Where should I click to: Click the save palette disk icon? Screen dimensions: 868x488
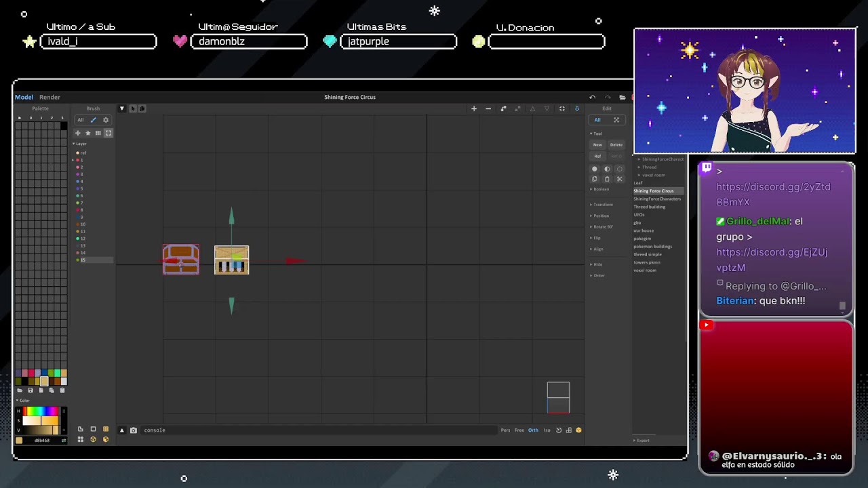tap(31, 390)
